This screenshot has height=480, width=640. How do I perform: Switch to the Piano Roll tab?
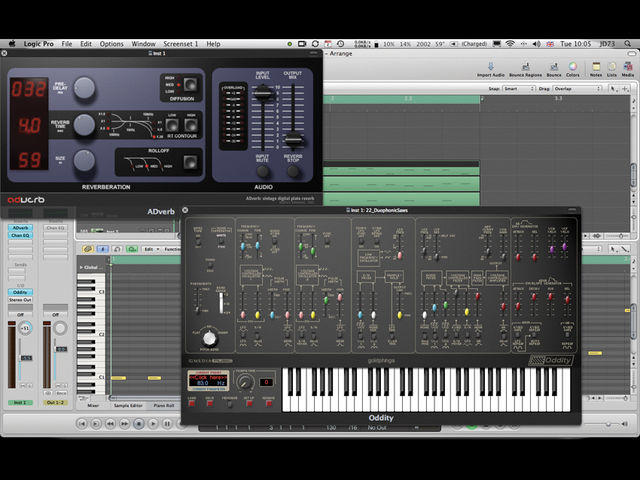tap(164, 405)
